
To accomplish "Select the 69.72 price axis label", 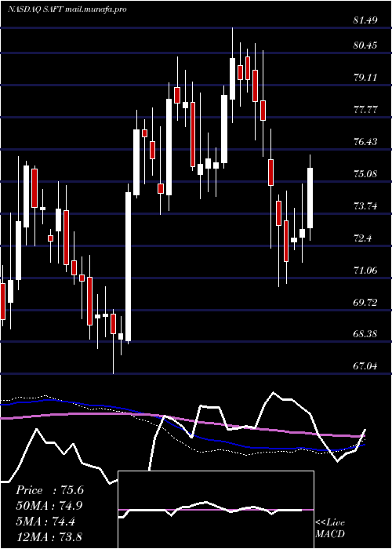I will pos(365,303).
